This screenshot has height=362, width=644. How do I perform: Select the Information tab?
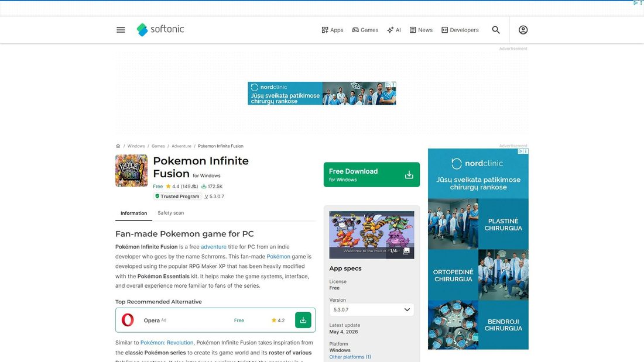click(133, 213)
